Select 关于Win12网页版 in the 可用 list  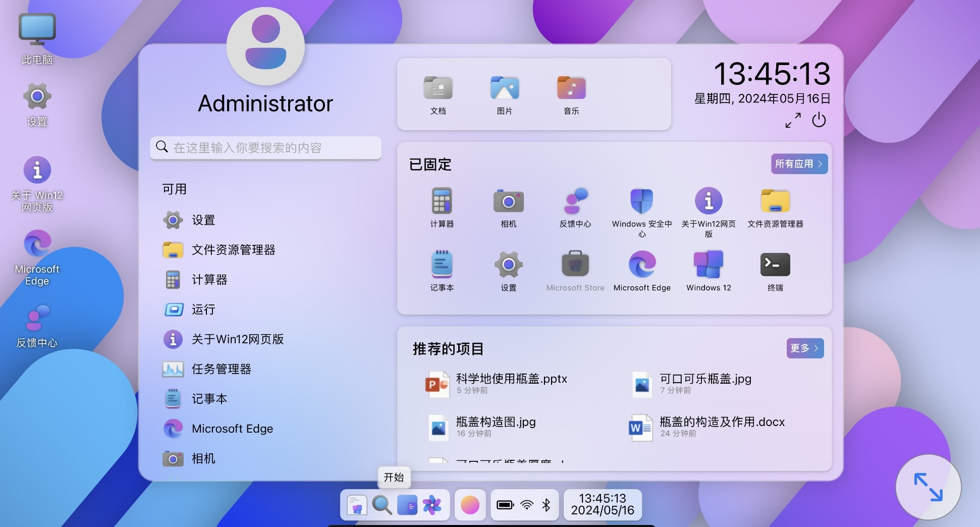pyautogui.click(x=266, y=339)
